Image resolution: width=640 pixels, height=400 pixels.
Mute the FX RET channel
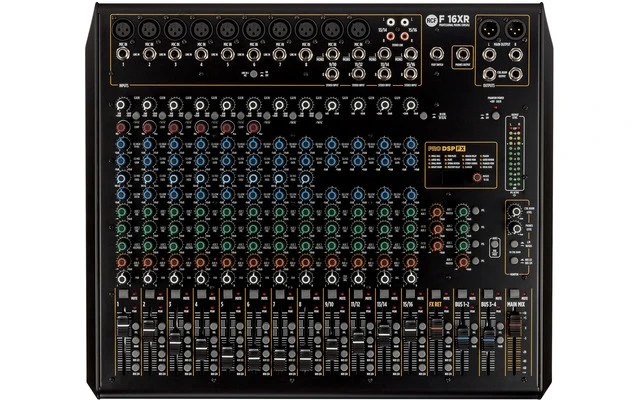(436, 294)
